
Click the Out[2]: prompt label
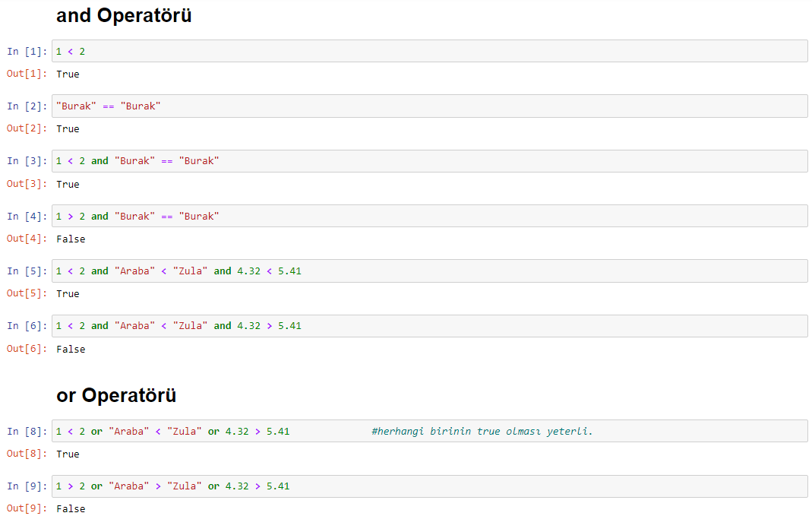pos(27,128)
